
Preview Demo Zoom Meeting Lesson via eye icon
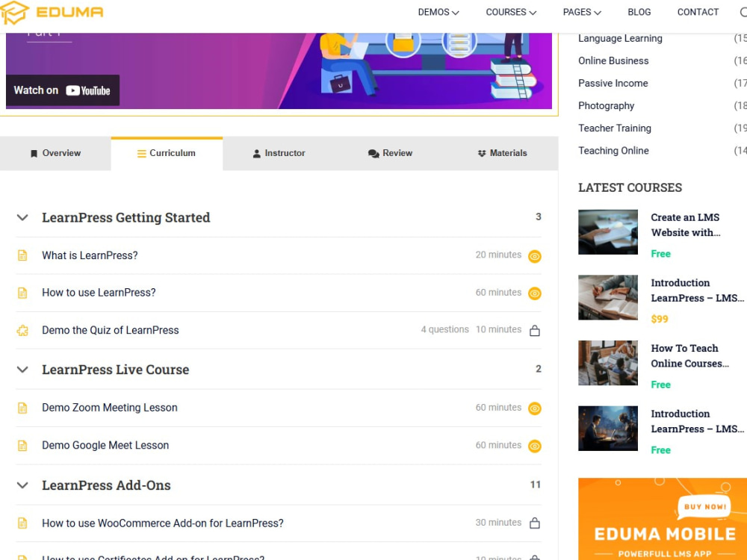pos(535,408)
